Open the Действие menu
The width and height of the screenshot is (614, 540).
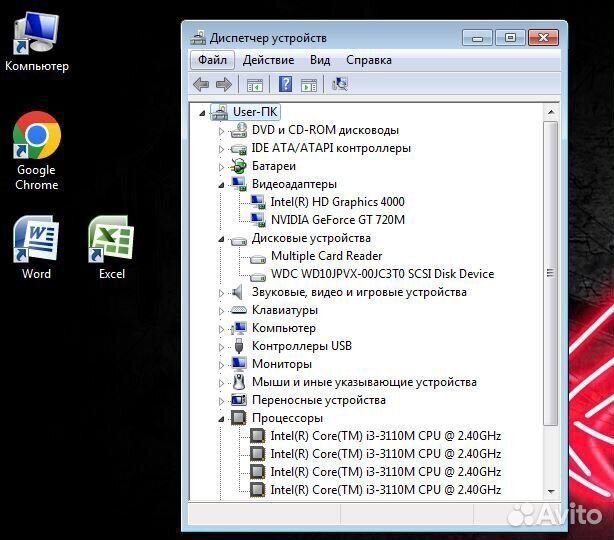pyautogui.click(x=268, y=60)
